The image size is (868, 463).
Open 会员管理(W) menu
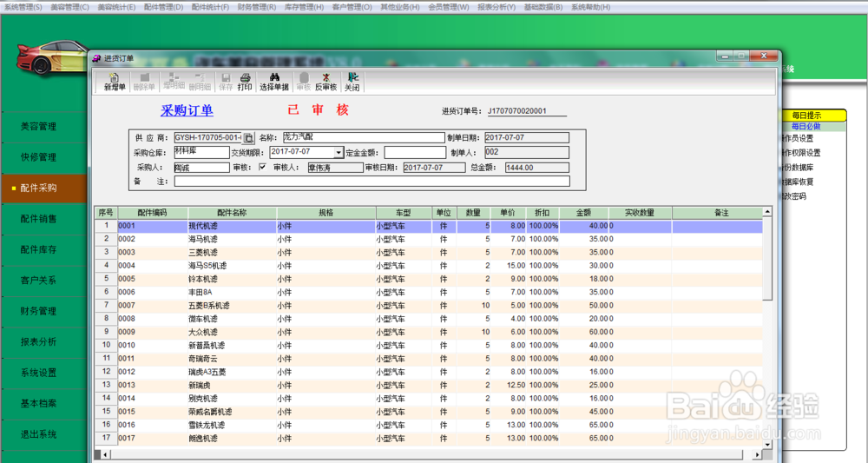pyautogui.click(x=449, y=7)
